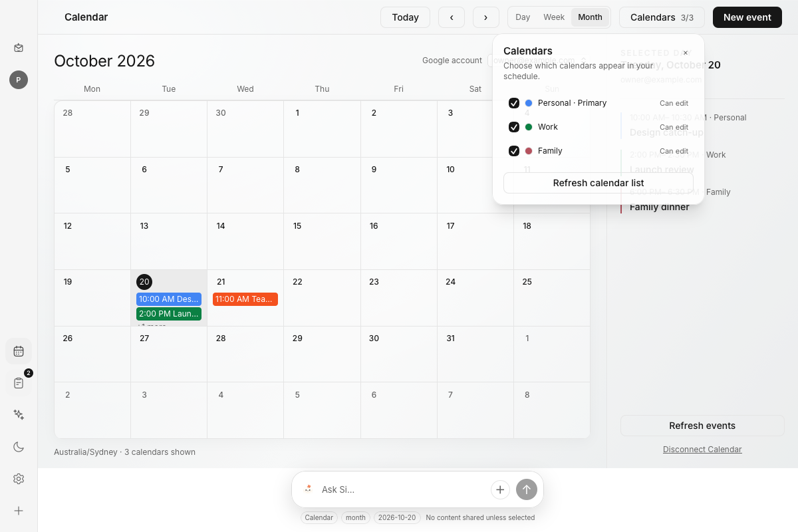
Task: Open settings gear icon in sidebar
Action: (x=19, y=479)
